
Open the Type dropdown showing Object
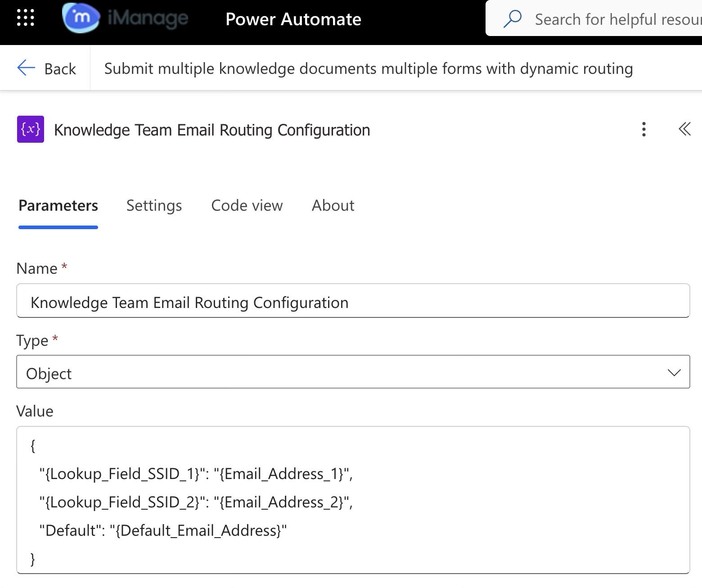click(353, 372)
